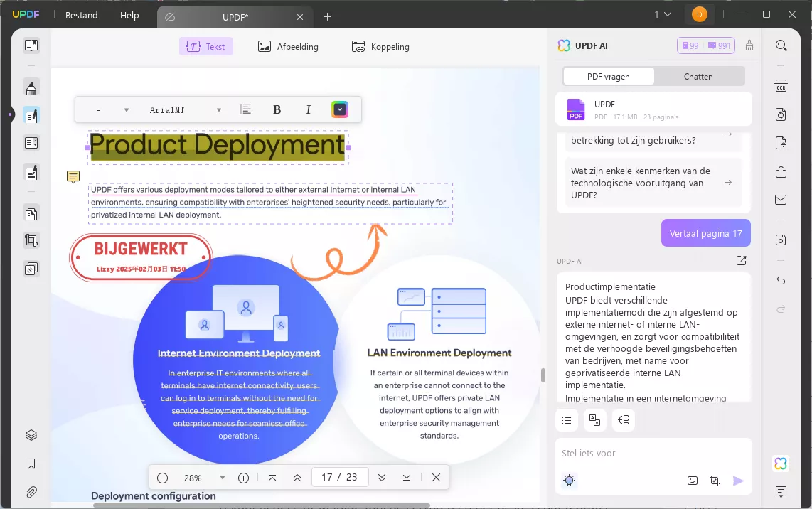Add a new tab with plus button
The image size is (812, 509).
[x=327, y=16]
